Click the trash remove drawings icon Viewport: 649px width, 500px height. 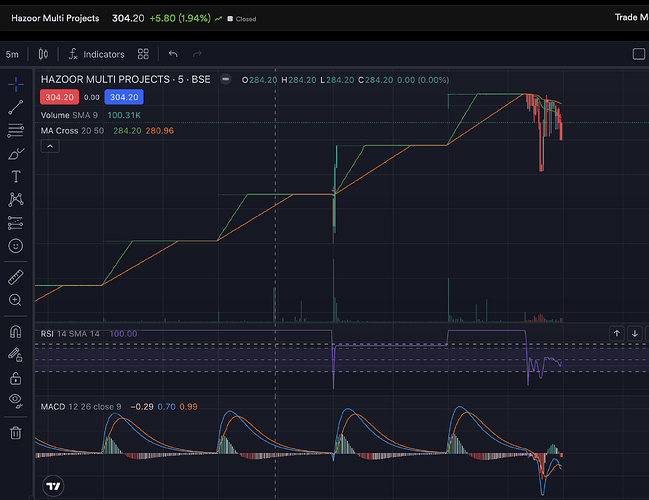click(x=16, y=433)
